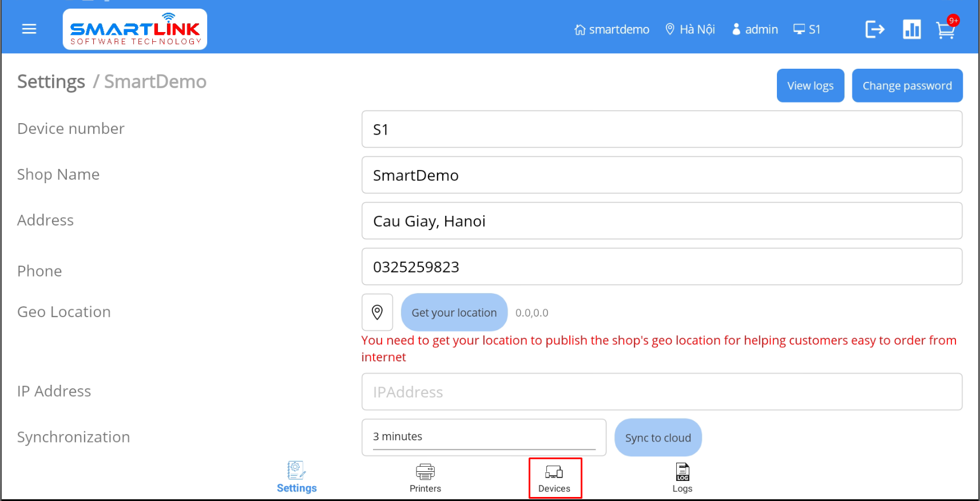Open the Printers tab

pyautogui.click(x=425, y=478)
